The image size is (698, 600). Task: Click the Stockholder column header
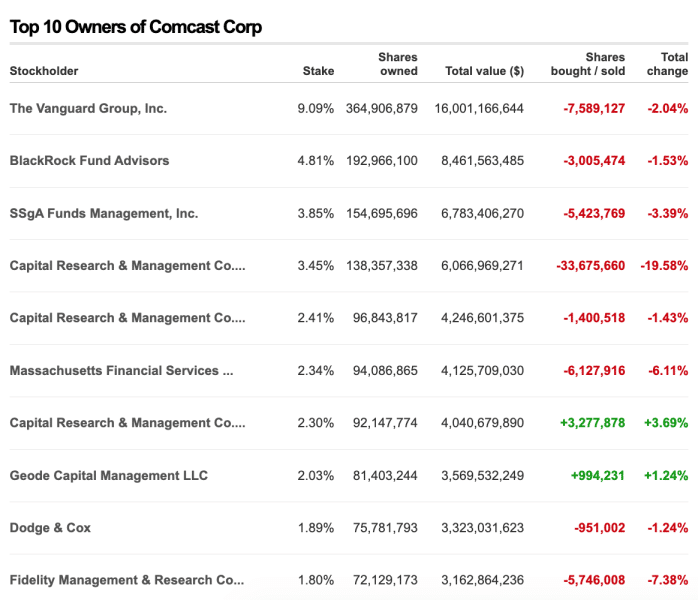click(x=44, y=71)
